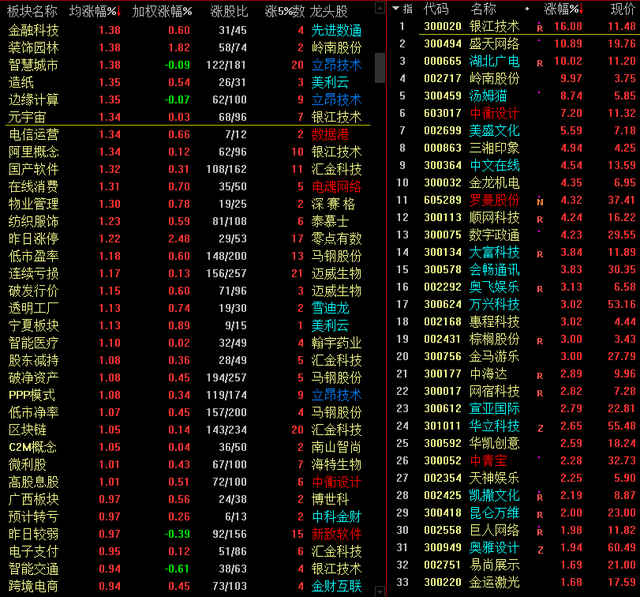Open leading stock 中科金财
This screenshot has width=640, height=597.
point(336,517)
